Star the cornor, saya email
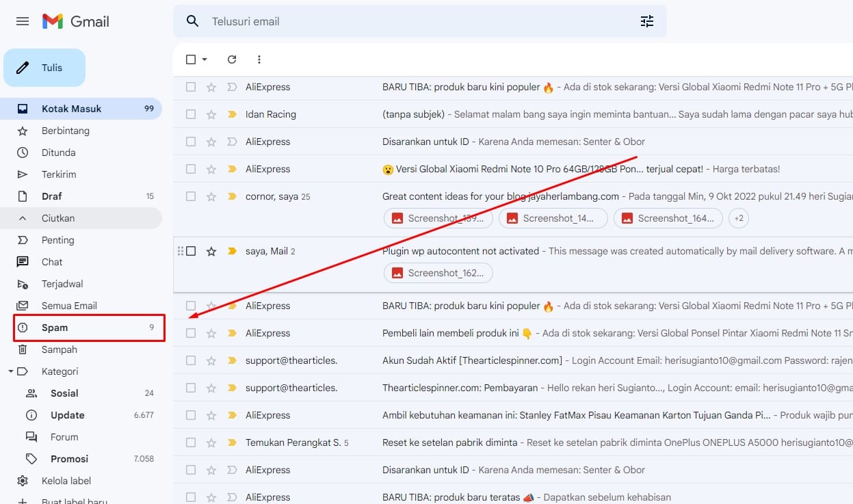Screen dimensions: 853x504 (x=211, y=196)
